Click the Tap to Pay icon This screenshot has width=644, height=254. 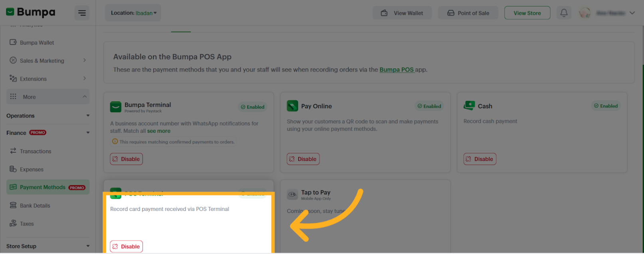[292, 194]
